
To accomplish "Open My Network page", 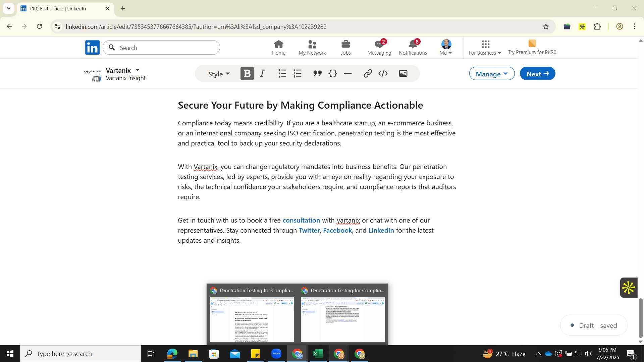I will point(312,47).
